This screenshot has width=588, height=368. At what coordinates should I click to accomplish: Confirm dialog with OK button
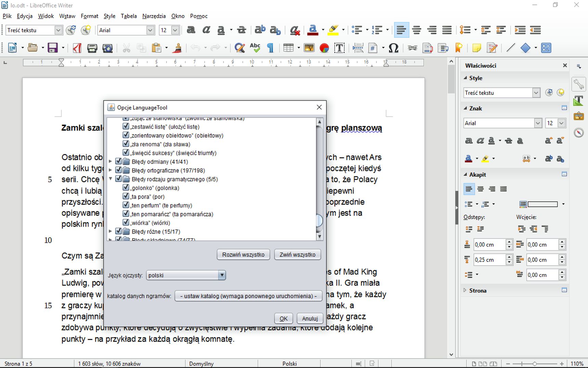coord(283,318)
